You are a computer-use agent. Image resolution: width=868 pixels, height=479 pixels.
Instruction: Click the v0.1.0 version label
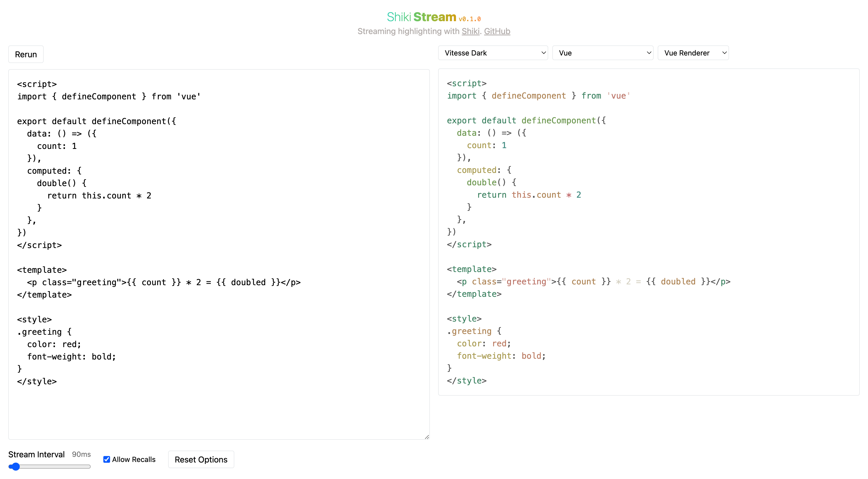click(470, 19)
